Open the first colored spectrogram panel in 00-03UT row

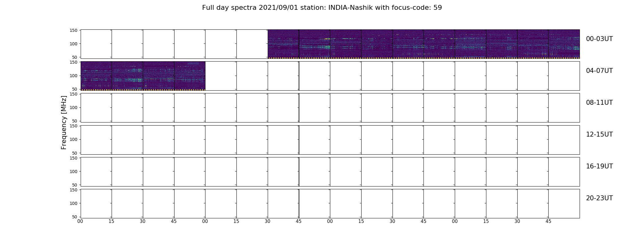(283, 44)
